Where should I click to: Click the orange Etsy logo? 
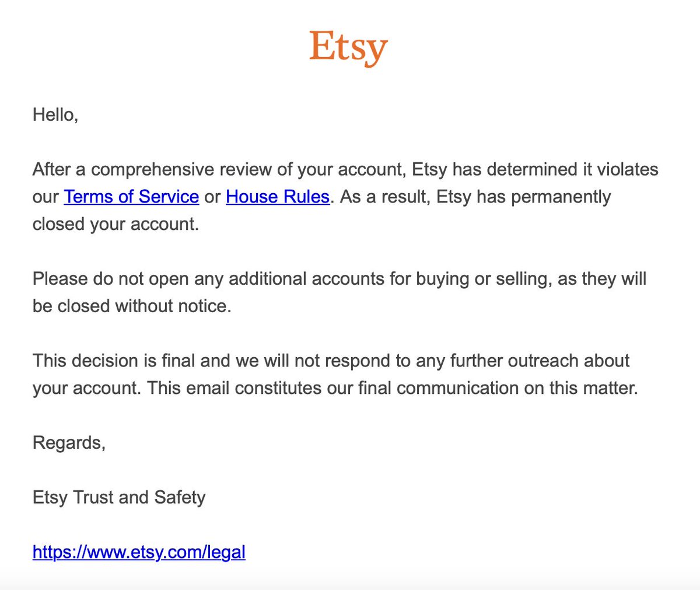(348, 48)
